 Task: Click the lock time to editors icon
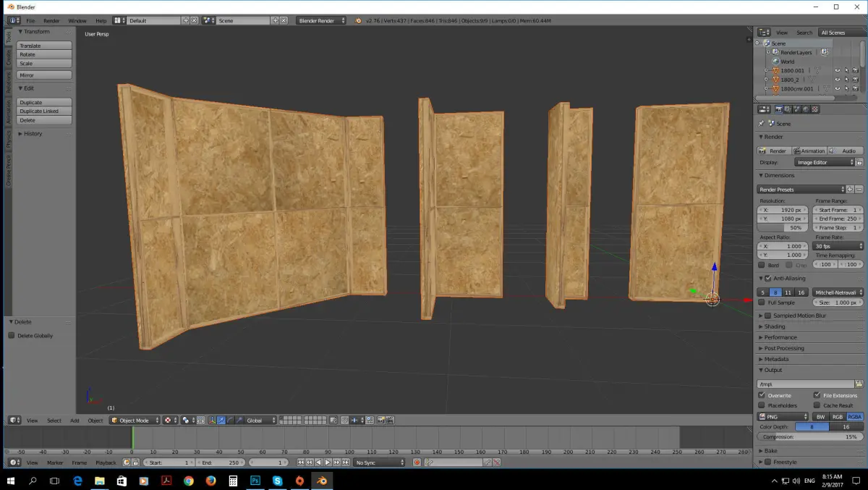136,462
